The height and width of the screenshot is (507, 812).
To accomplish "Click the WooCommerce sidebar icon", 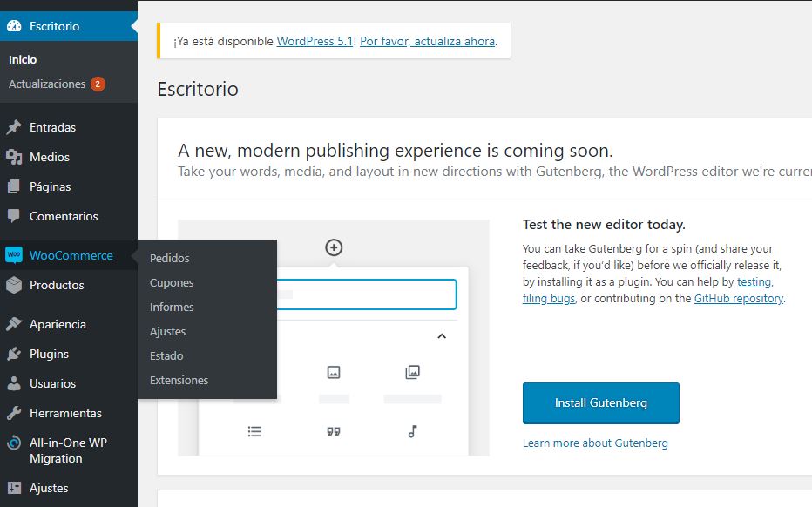I will 14,255.
